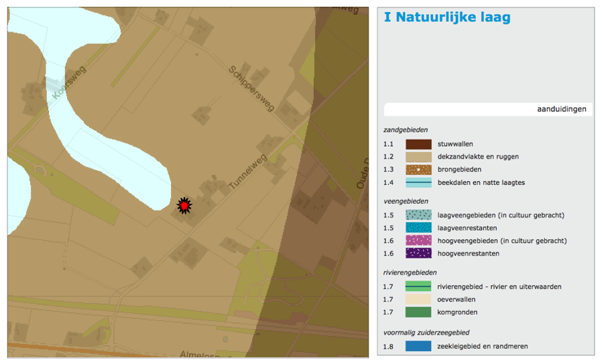
Task: Select the brongebieden legend symbol
Action: (x=418, y=170)
